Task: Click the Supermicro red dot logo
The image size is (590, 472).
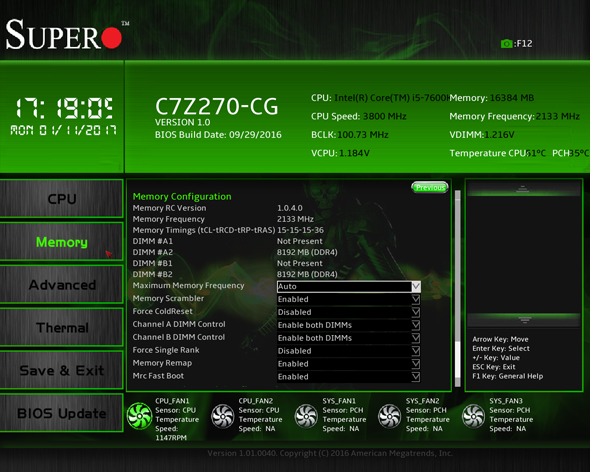Action: click(111, 38)
